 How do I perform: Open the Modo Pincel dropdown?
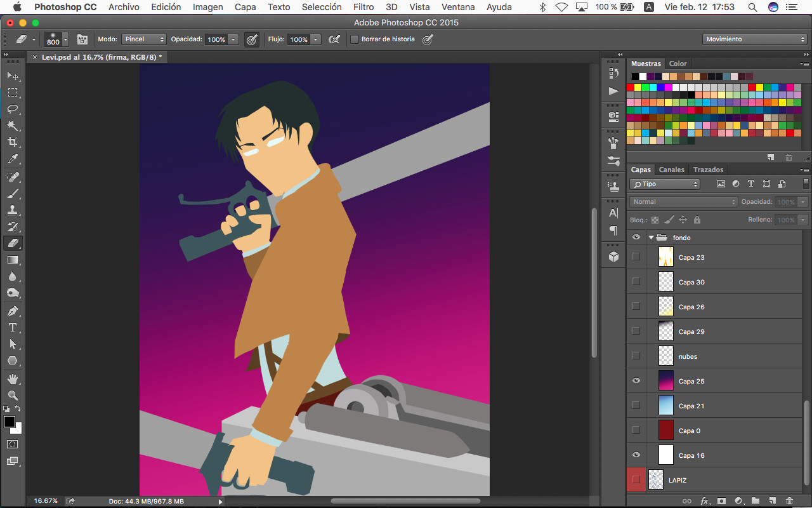point(144,39)
